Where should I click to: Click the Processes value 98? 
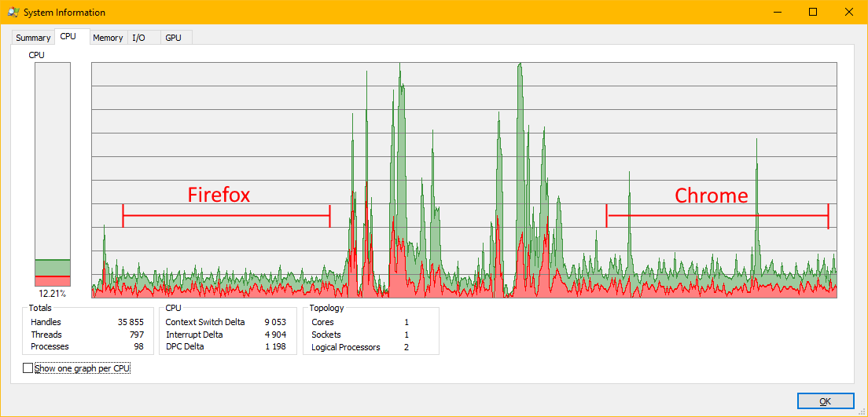click(x=138, y=347)
